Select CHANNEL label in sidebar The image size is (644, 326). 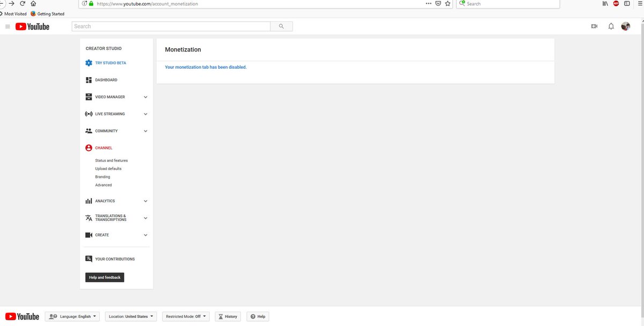(x=104, y=148)
